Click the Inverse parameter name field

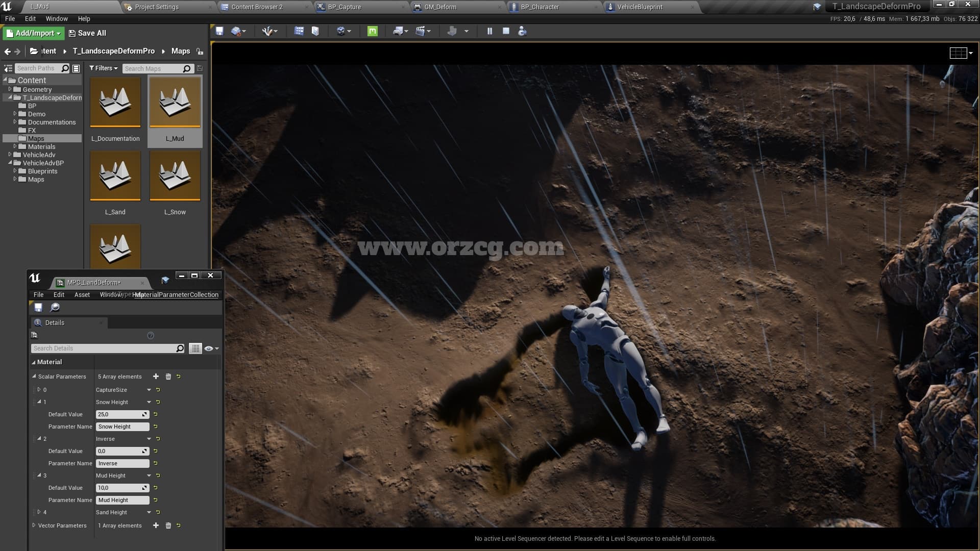tap(122, 463)
